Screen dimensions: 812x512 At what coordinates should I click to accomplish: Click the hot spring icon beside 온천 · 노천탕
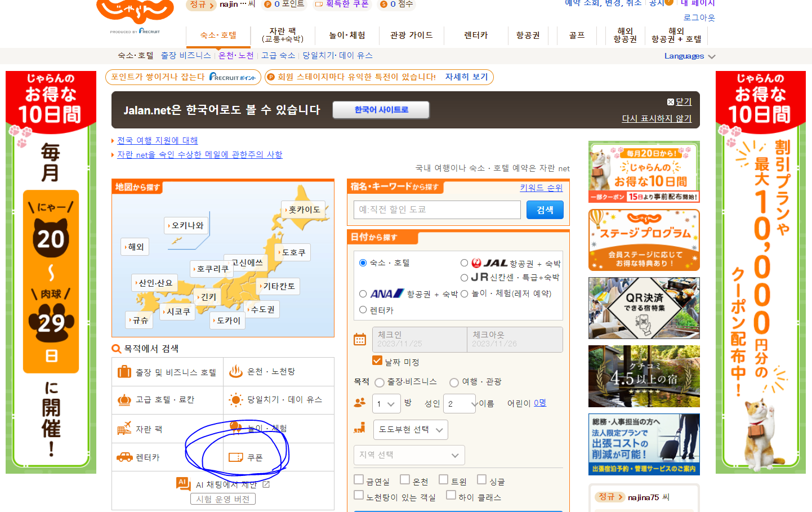point(235,371)
